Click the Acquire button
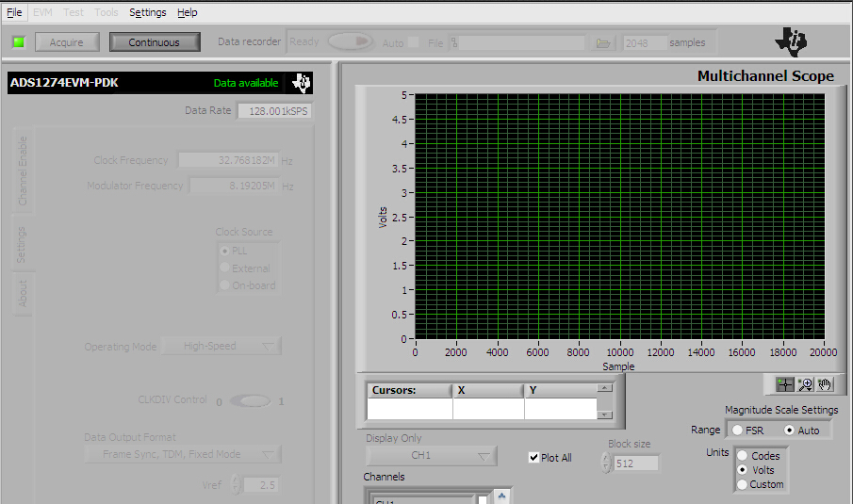This screenshot has width=853, height=504. click(67, 42)
